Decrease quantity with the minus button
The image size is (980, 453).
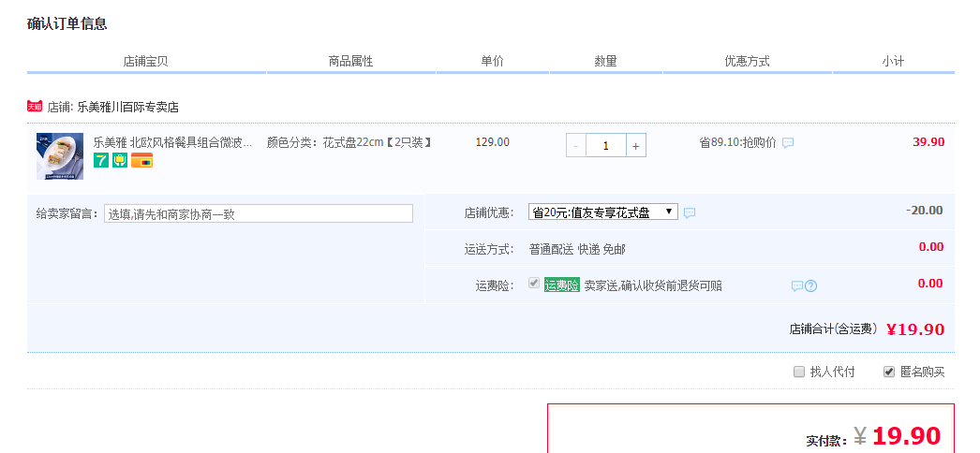[575, 145]
